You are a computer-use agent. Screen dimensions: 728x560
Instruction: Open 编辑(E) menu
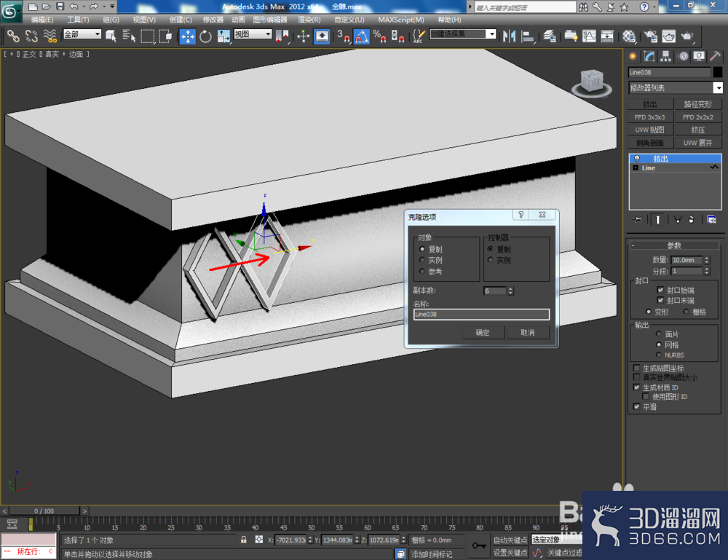coord(41,20)
